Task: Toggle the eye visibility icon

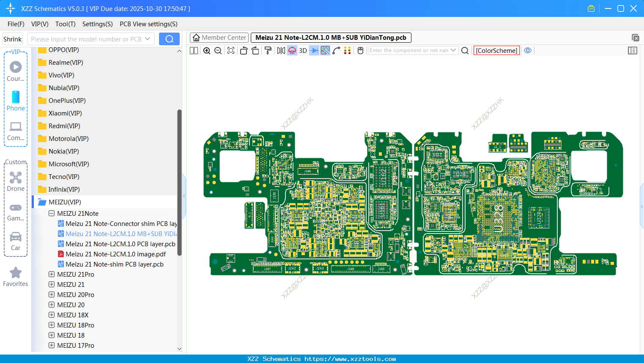Action: (528, 50)
